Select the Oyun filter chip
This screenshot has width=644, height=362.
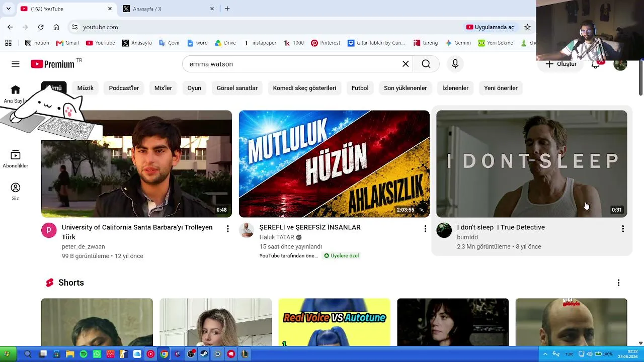point(194,88)
